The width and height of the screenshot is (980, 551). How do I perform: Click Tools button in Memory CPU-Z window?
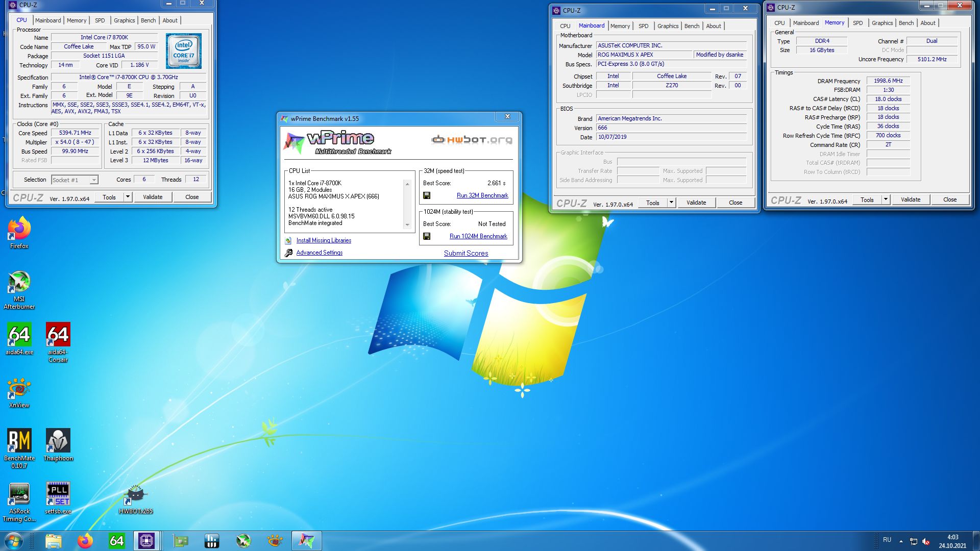(867, 199)
